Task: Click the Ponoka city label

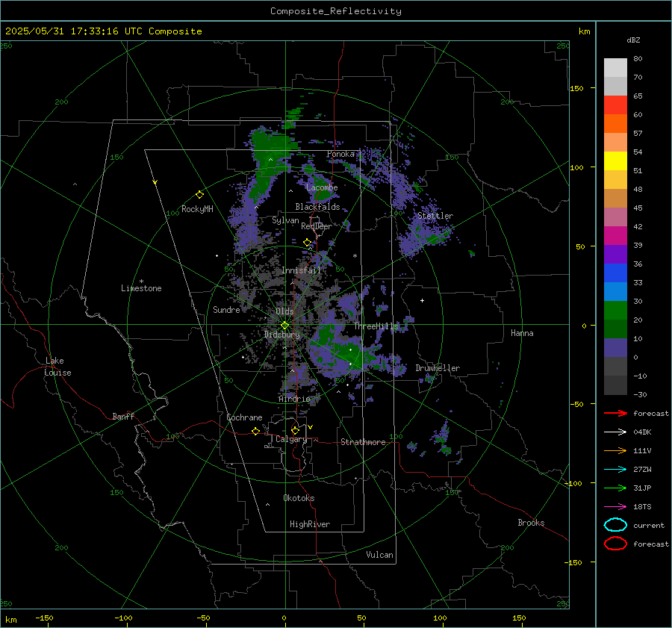Action: 340,154
